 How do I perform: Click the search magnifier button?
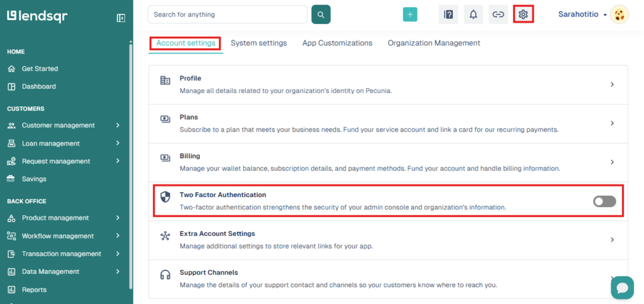[x=321, y=14]
